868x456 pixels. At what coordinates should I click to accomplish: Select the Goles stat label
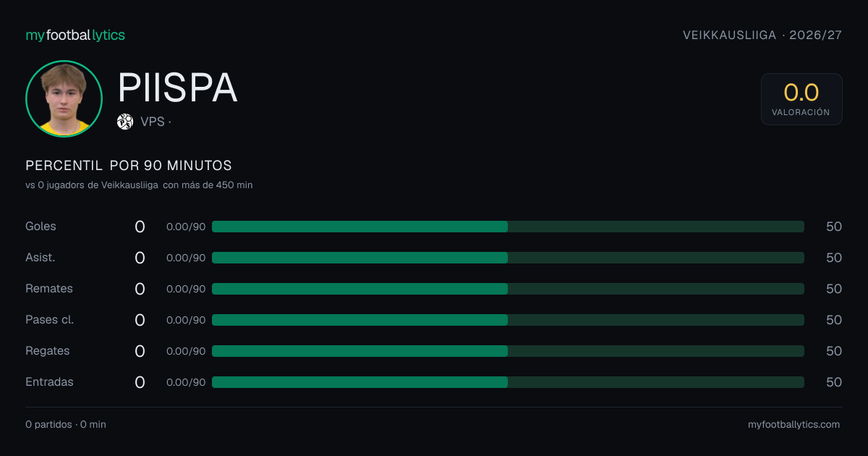click(41, 227)
